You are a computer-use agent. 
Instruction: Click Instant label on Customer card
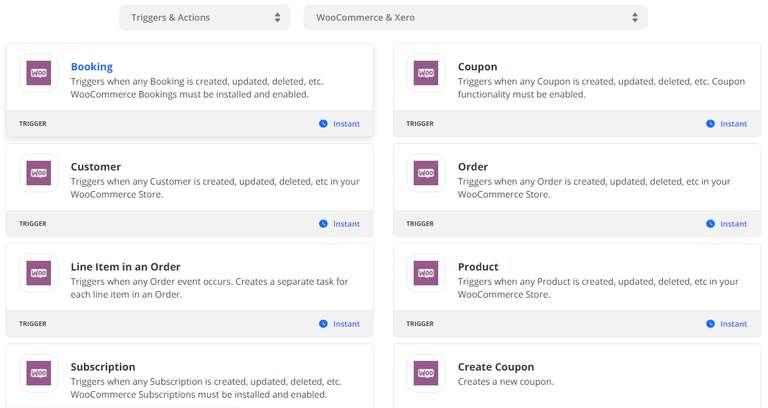click(x=346, y=224)
